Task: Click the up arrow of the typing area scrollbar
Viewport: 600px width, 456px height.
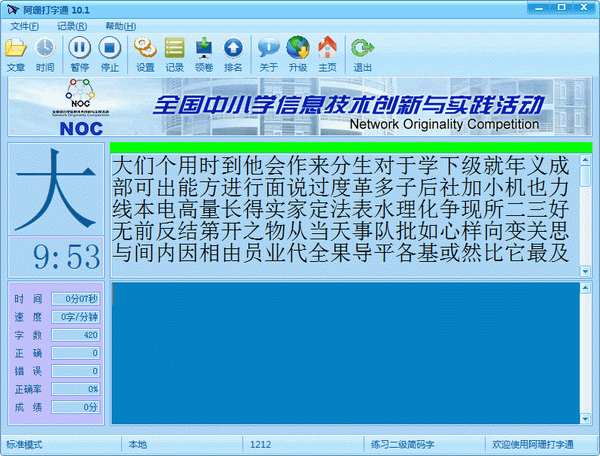Action: [x=585, y=288]
